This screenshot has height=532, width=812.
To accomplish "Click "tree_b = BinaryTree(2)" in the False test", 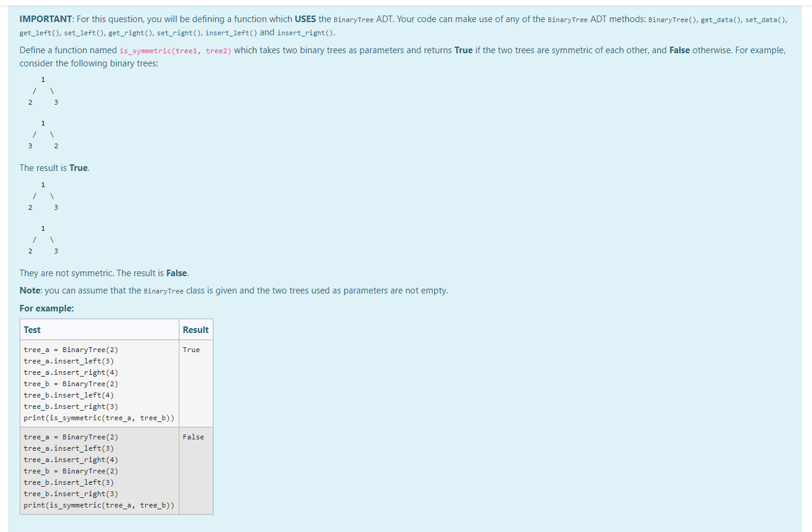I will (x=71, y=471).
